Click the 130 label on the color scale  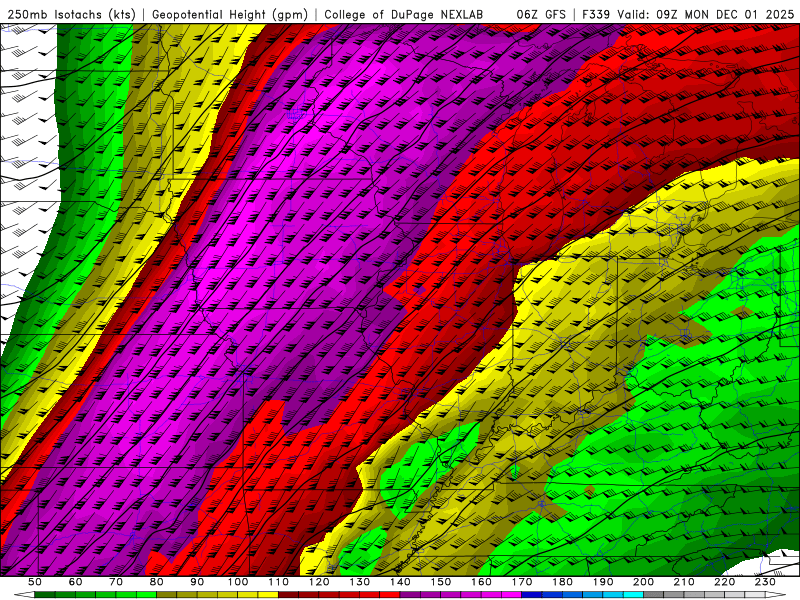(359, 582)
